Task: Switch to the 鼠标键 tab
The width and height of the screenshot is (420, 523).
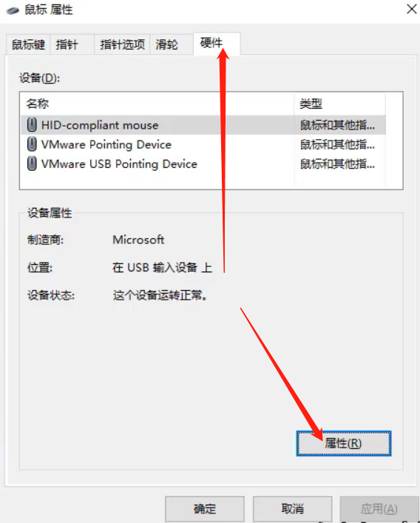Action: tap(28, 44)
